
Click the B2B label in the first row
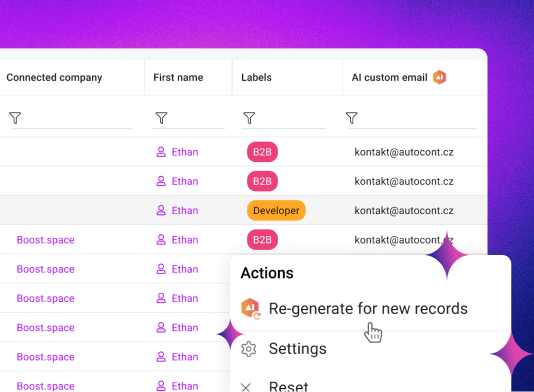pyautogui.click(x=262, y=152)
